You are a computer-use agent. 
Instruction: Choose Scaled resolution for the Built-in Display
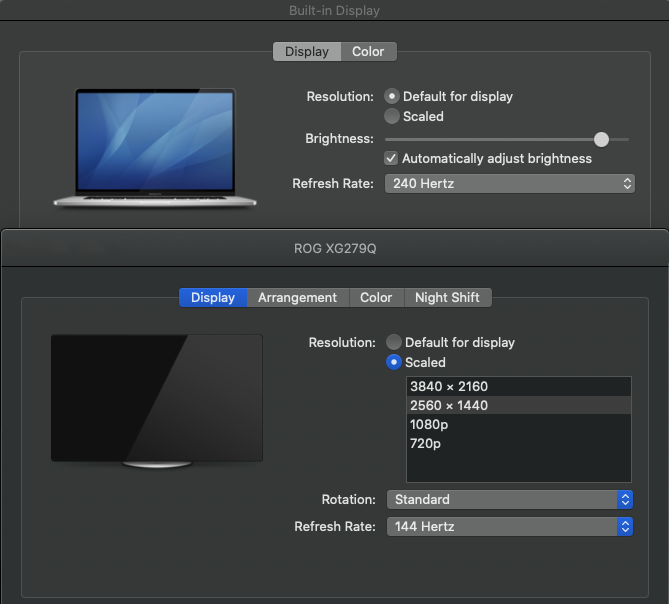pos(393,117)
